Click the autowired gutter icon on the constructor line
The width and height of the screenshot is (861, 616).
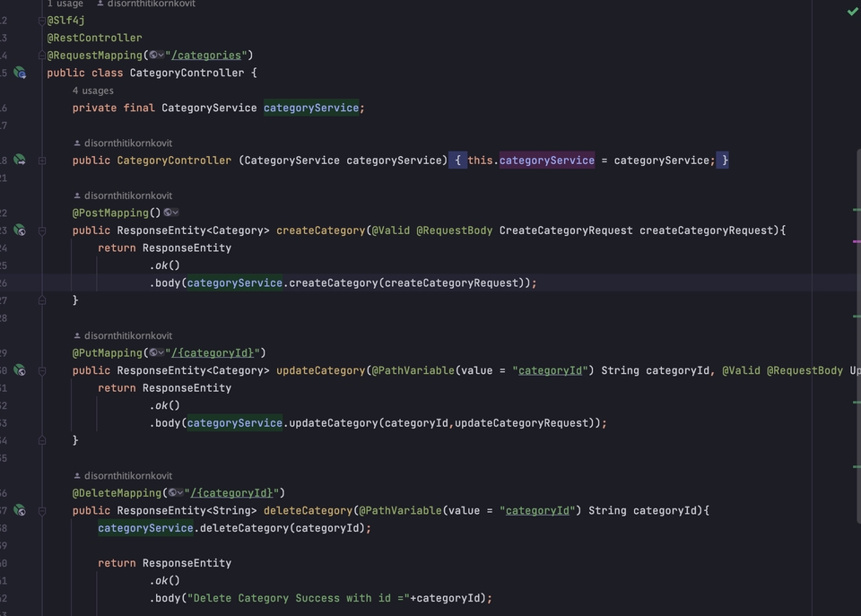[x=20, y=160]
